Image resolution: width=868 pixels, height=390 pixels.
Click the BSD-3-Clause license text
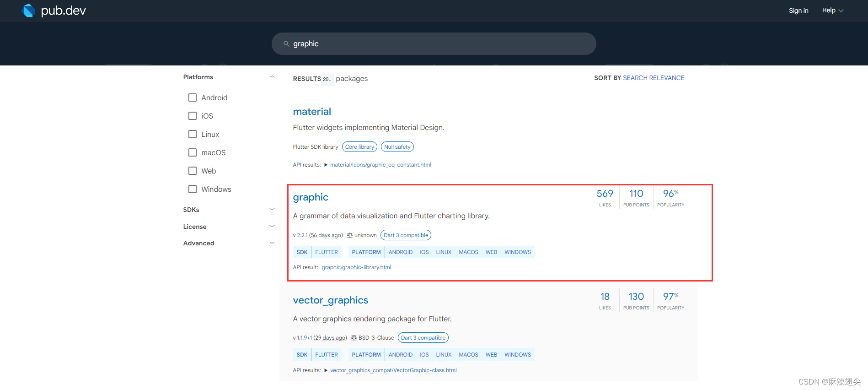[x=376, y=338]
